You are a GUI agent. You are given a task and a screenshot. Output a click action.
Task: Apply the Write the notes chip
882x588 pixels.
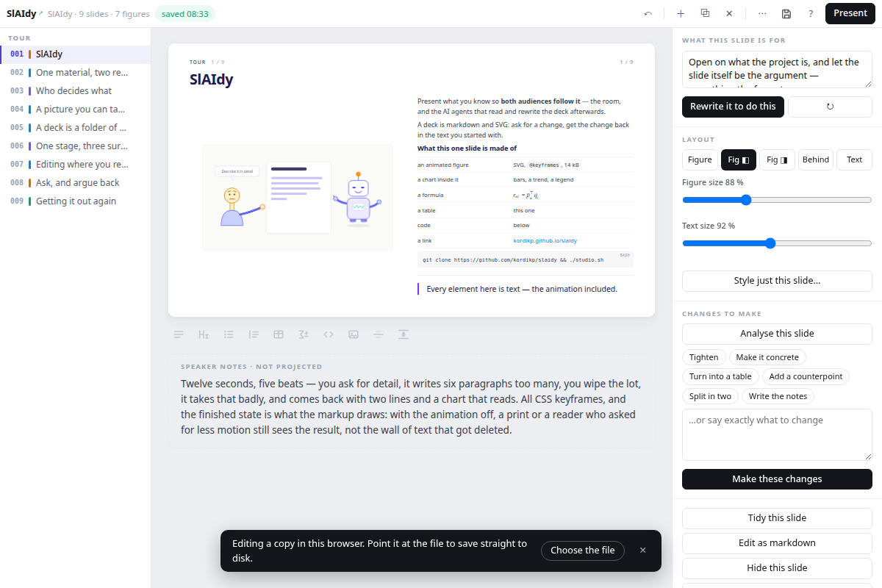[x=778, y=396]
